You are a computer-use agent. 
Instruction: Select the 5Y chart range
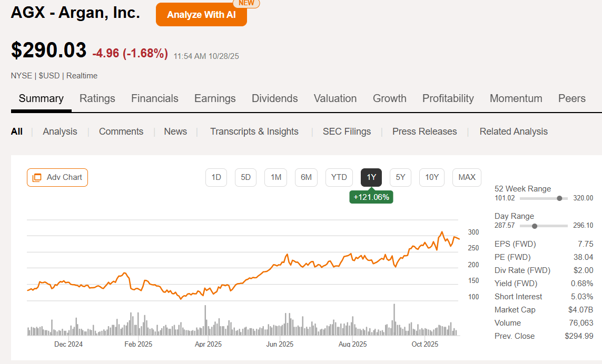tap(400, 177)
